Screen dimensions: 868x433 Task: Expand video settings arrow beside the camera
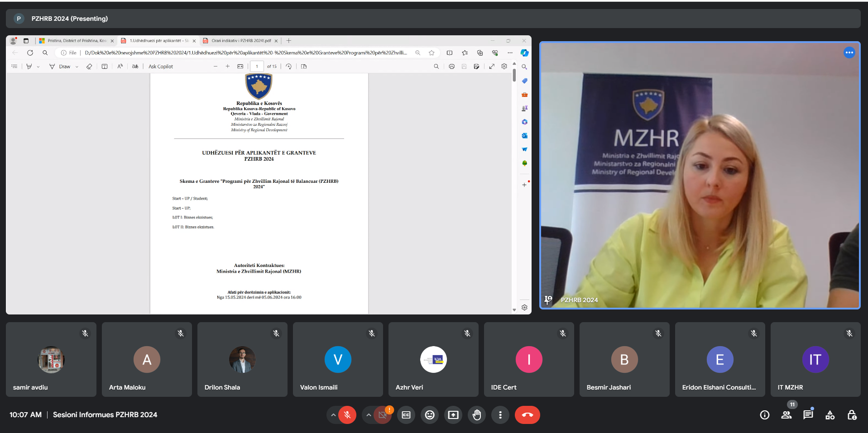click(x=369, y=415)
